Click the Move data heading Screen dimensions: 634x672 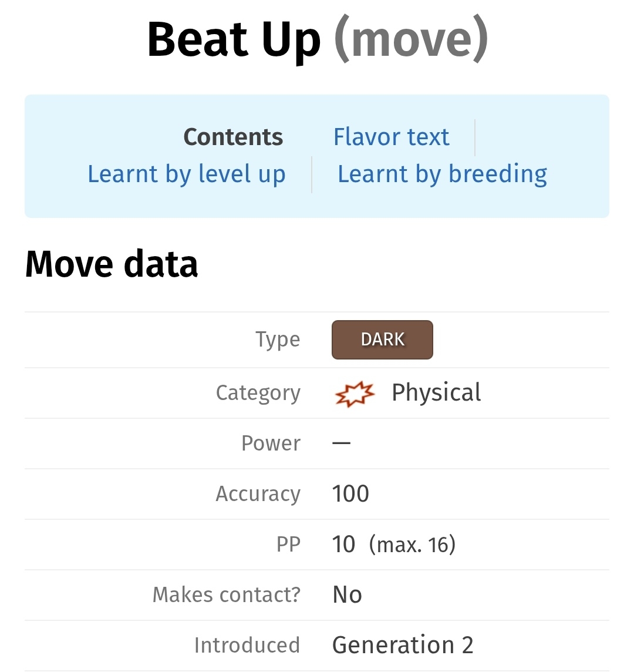[x=112, y=264]
